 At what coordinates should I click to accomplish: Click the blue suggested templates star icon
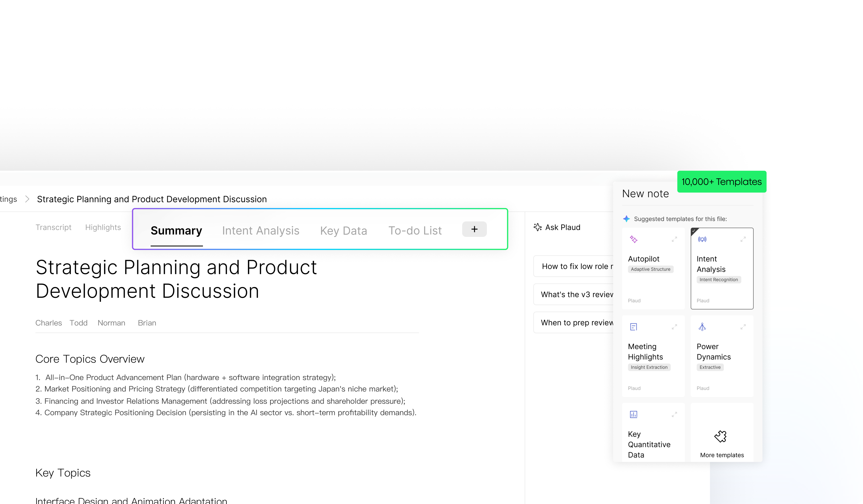[x=626, y=219]
